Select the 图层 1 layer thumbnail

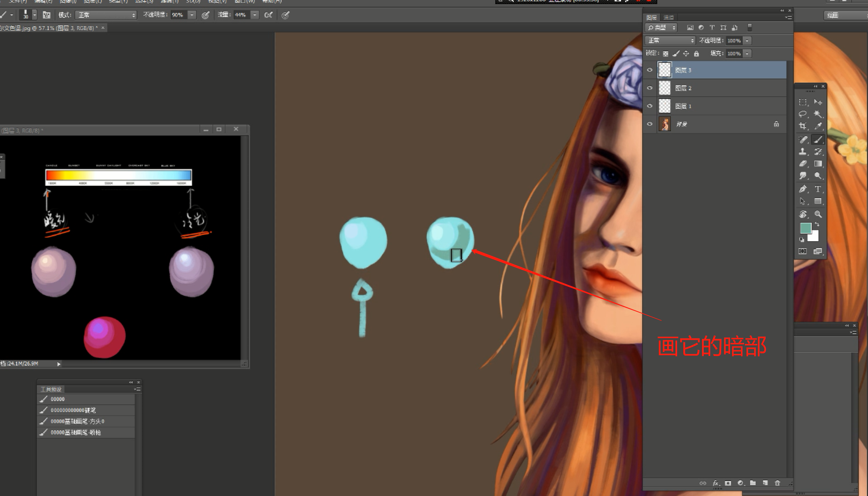coord(664,106)
